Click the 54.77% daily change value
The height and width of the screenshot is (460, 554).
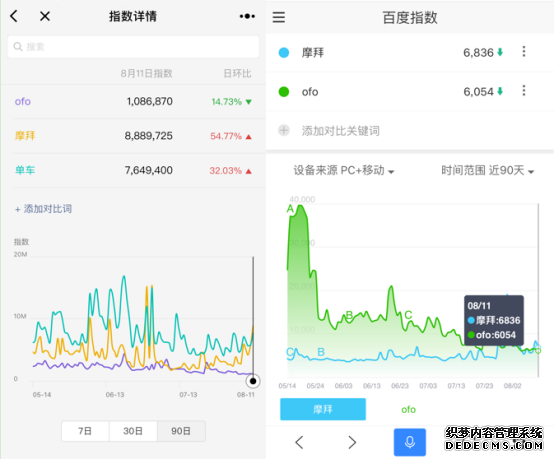point(226,136)
